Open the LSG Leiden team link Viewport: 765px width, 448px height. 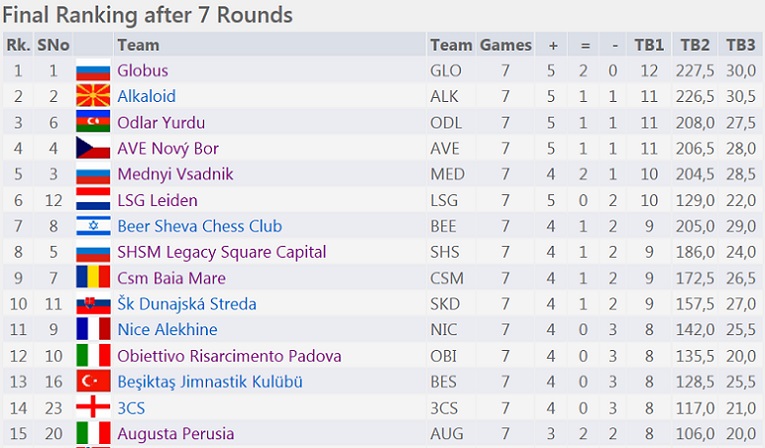pyautogui.click(x=157, y=200)
